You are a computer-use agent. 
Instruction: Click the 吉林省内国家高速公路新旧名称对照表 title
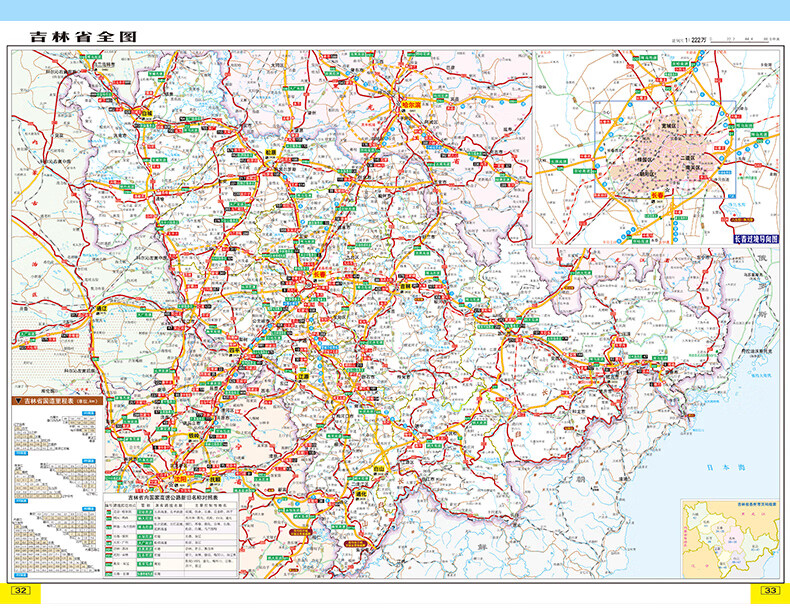pyautogui.click(x=171, y=497)
